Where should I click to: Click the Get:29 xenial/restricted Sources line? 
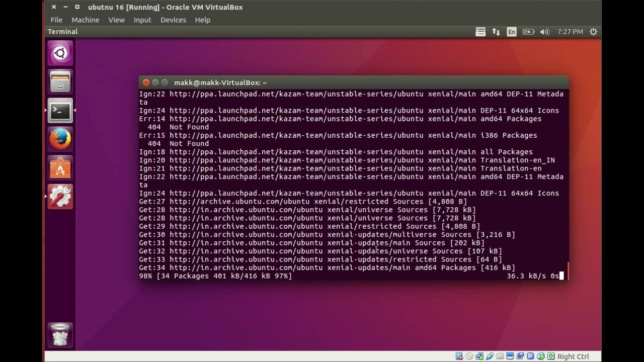tap(309, 226)
